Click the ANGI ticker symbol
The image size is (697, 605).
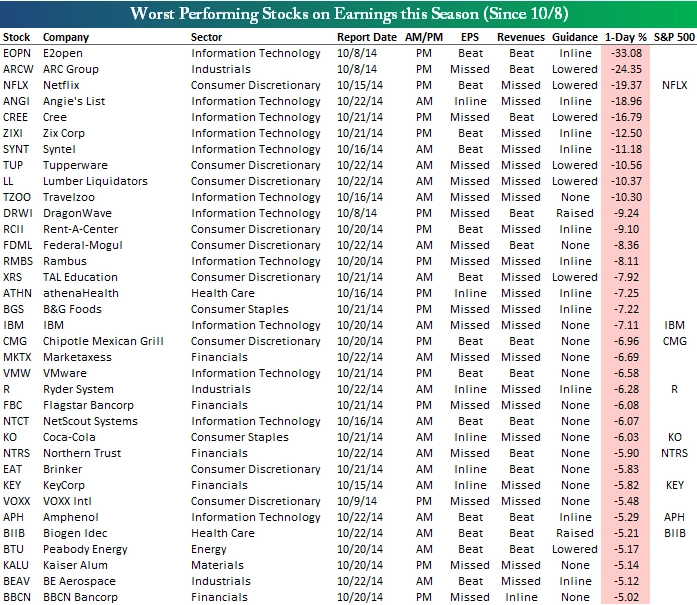(16, 101)
